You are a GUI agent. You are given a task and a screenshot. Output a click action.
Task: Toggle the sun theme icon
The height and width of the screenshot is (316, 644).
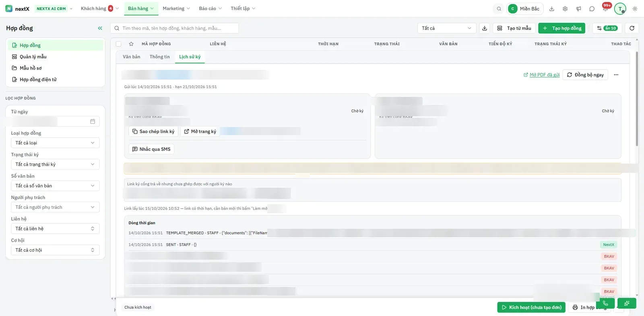[635, 8]
